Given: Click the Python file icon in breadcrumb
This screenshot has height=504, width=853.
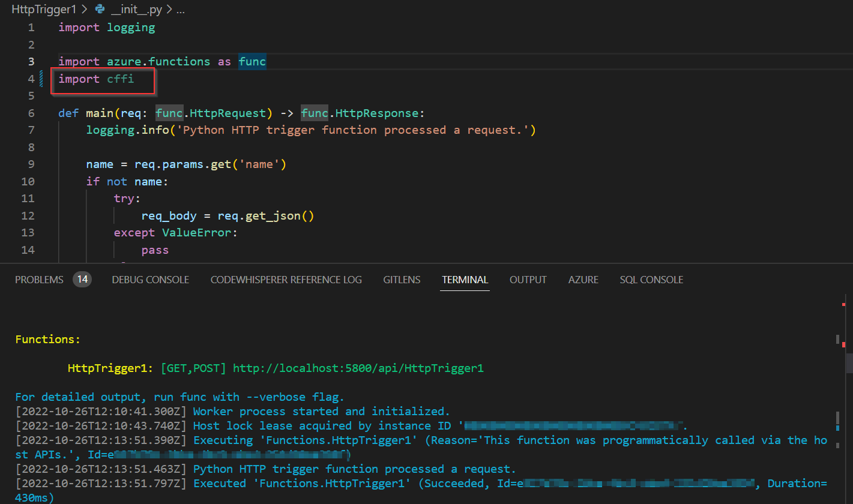Looking at the screenshot, I should coord(101,10).
